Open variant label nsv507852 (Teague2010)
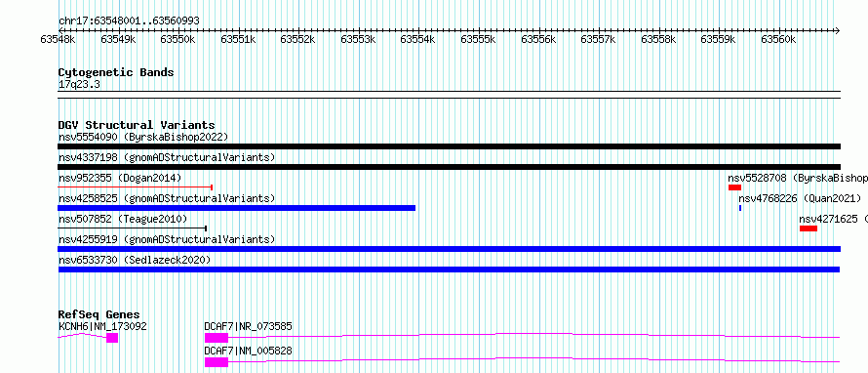 click(123, 219)
